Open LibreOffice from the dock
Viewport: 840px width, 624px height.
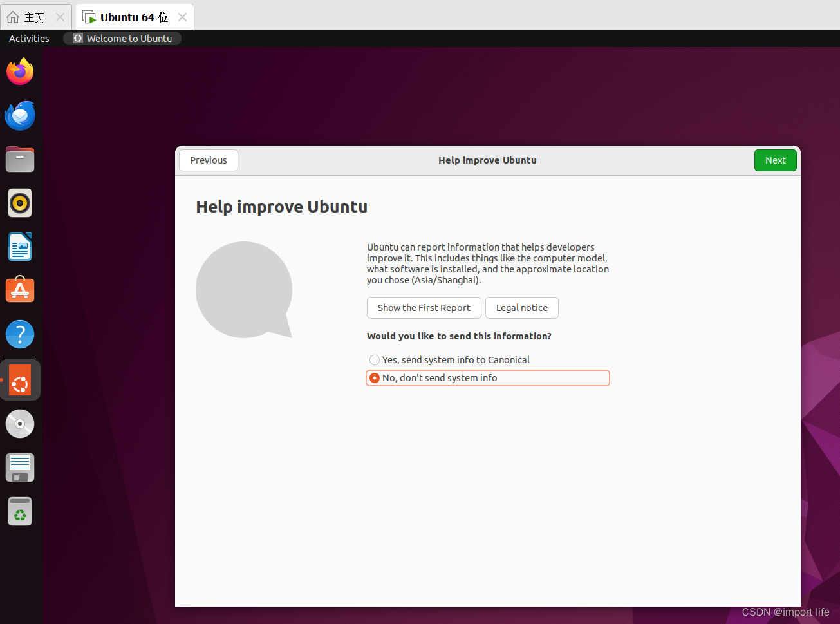(x=19, y=247)
